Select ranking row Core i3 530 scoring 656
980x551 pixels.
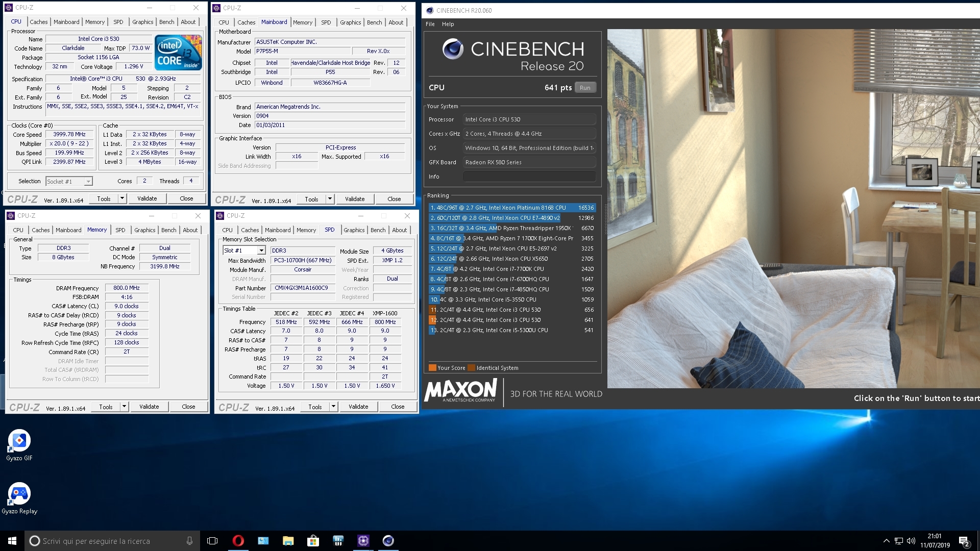[x=512, y=310]
